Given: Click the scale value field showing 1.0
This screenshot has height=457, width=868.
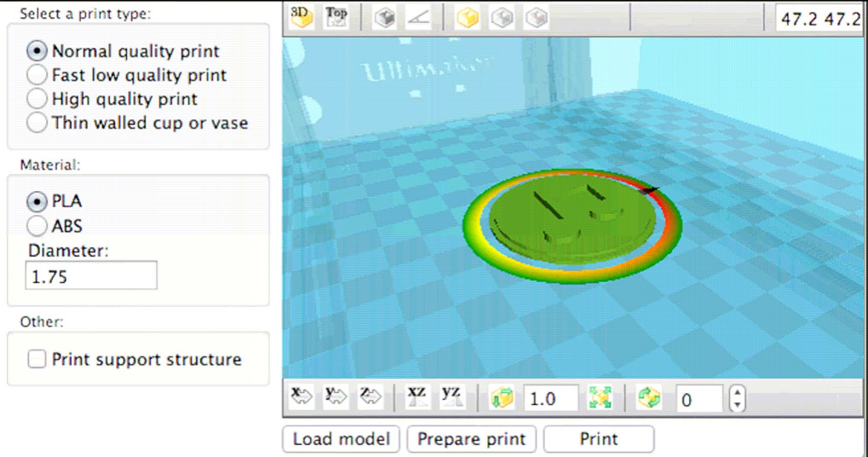Looking at the screenshot, I should point(550,399).
